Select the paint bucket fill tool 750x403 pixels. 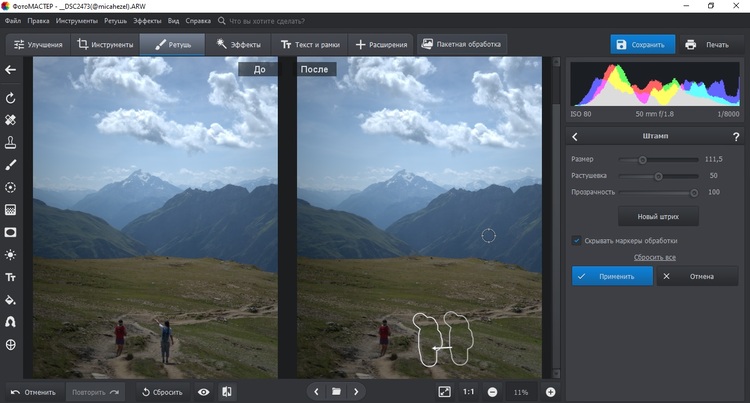tap(11, 299)
